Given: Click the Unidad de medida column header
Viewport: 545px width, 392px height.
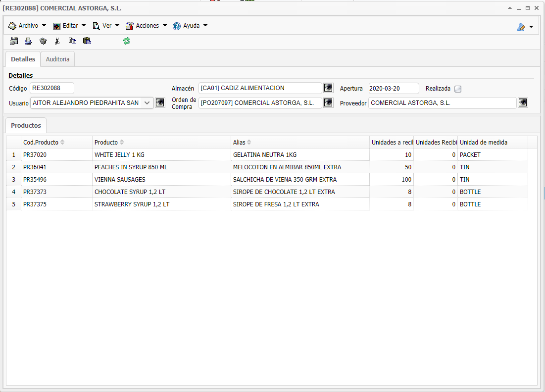Looking at the screenshot, I should 493,142.
